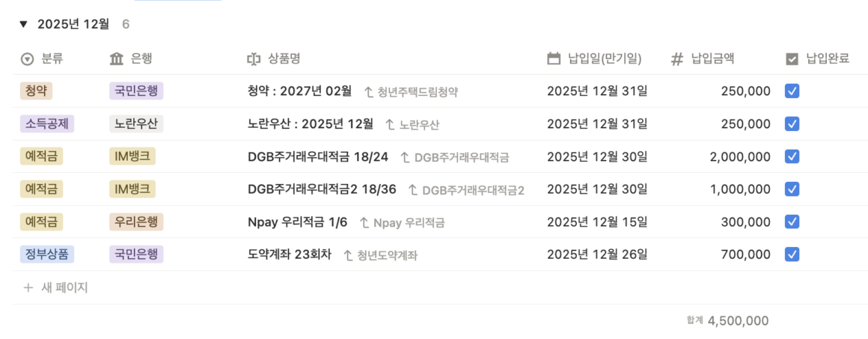
Task: Click the checkbox icon beside 납입완료 header
Action: tap(792, 59)
